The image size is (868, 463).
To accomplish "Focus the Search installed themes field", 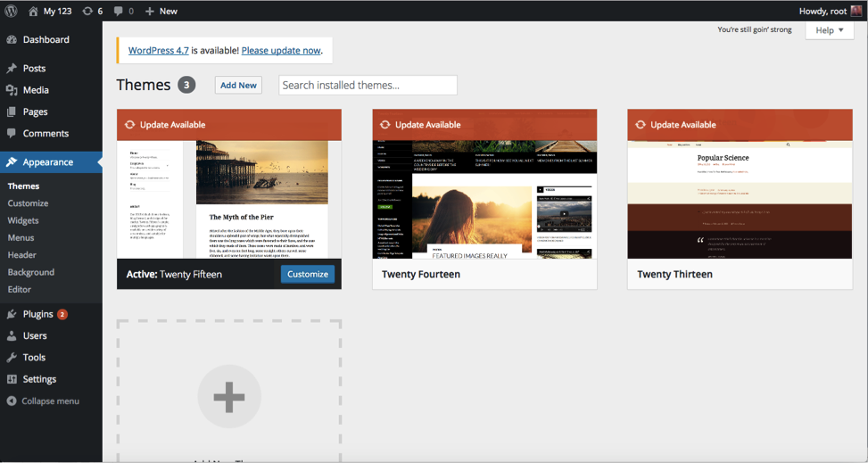I will coord(368,86).
